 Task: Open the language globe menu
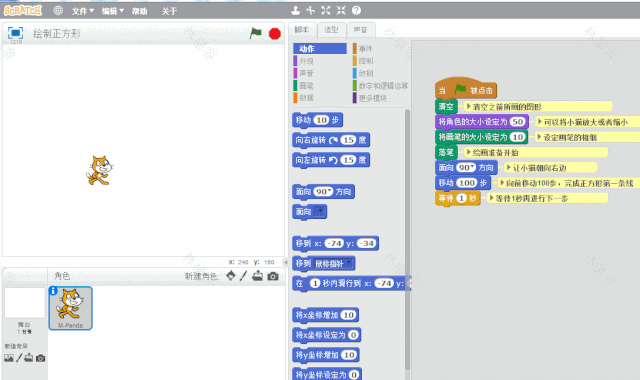pos(58,11)
